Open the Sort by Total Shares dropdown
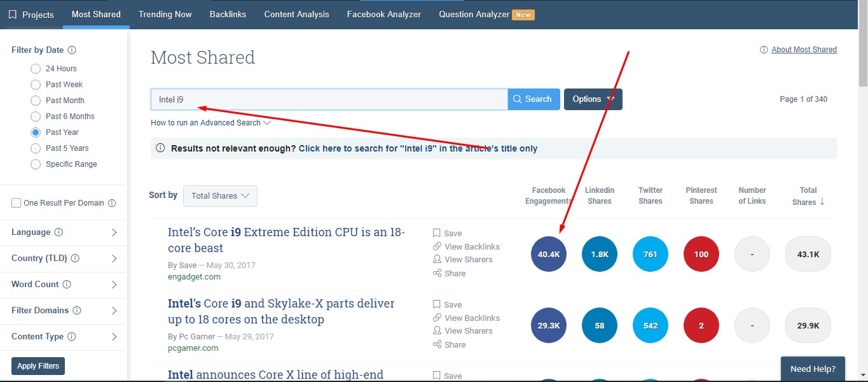Screen dimensions: 868x382 point(220,196)
